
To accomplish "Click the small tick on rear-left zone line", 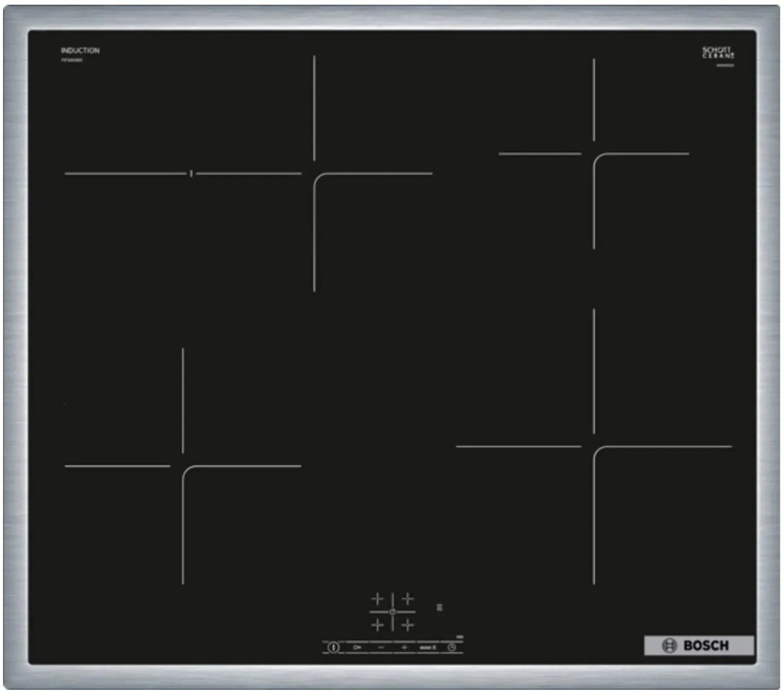I will point(191,173).
